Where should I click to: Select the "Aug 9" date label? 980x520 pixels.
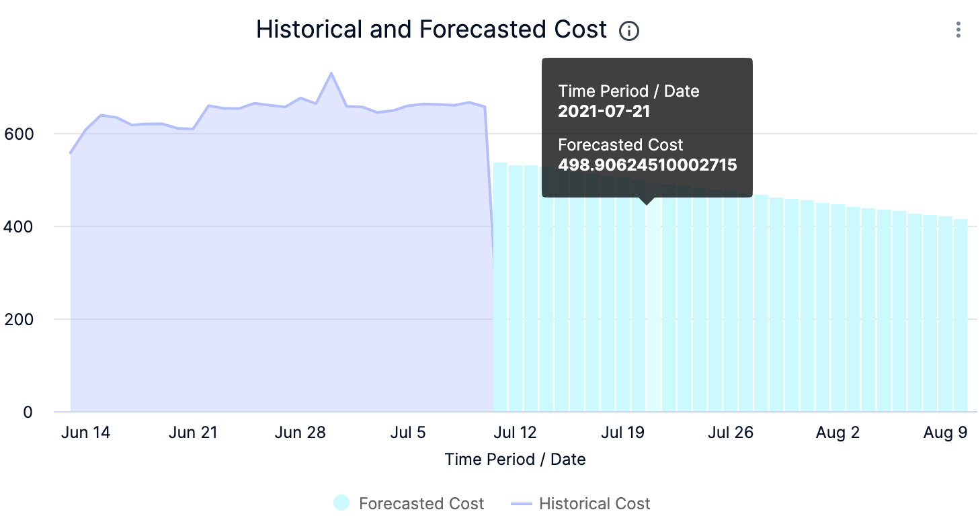click(x=945, y=433)
